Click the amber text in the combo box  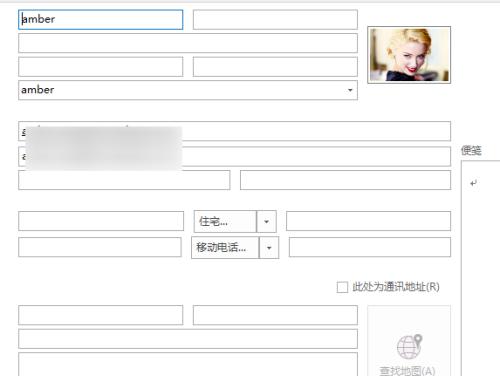[38, 90]
